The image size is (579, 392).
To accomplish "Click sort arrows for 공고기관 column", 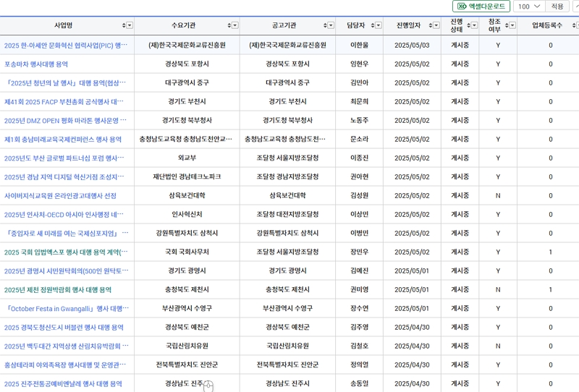I will (x=324, y=25).
